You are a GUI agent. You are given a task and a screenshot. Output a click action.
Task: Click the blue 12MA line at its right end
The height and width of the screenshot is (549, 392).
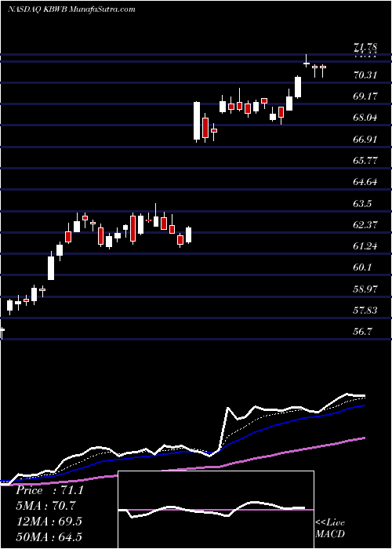pyautogui.click(x=363, y=405)
